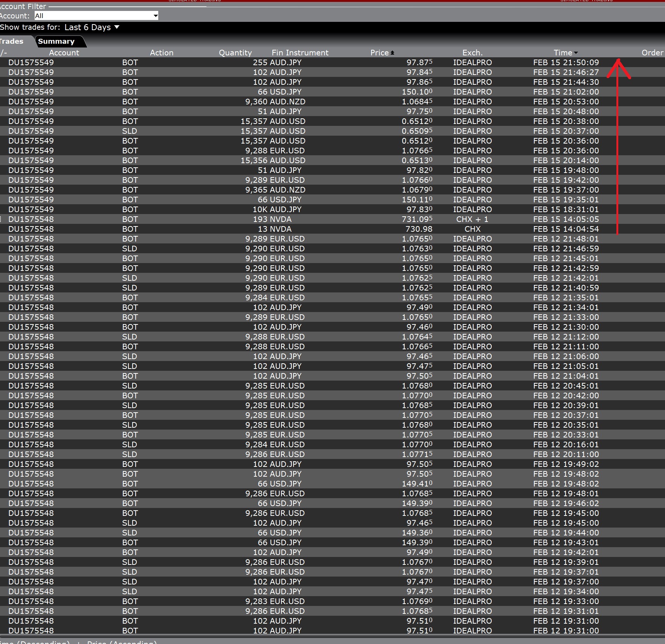665x644 pixels.
Task: Click the price 1.06845 cell
Action: click(x=417, y=102)
